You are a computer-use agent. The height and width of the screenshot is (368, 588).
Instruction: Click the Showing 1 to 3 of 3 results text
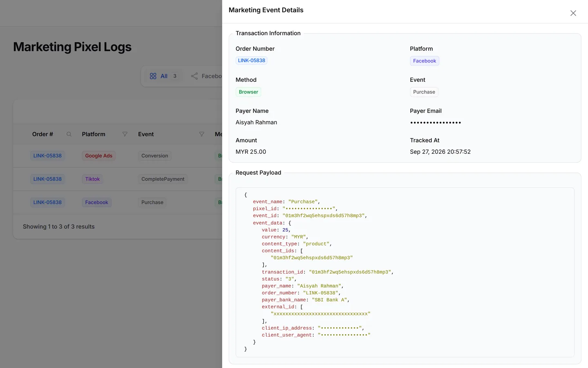point(59,227)
